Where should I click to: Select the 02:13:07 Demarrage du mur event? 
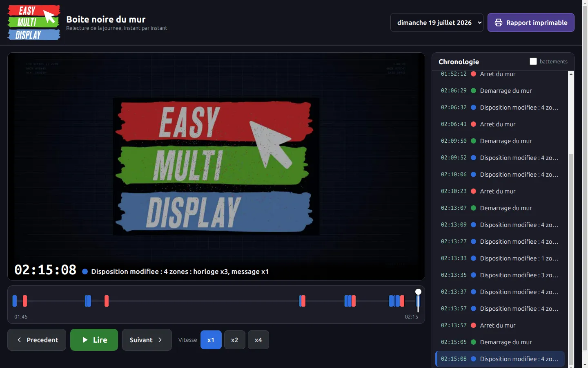pos(500,208)
